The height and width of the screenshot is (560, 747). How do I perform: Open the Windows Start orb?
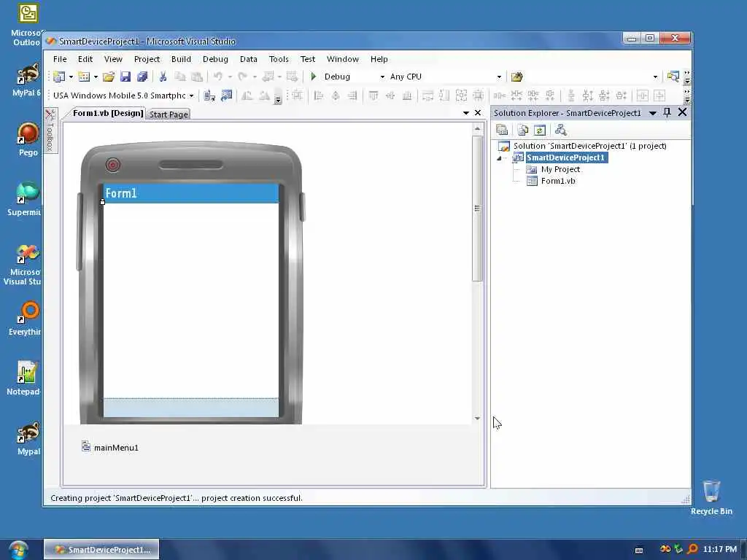[x=18, y=550]
